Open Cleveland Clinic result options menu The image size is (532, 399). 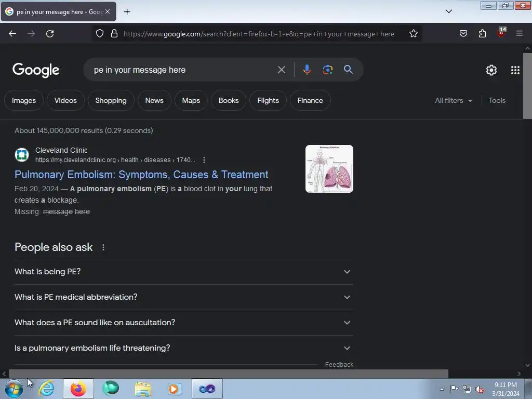click(x=204, y=160)
